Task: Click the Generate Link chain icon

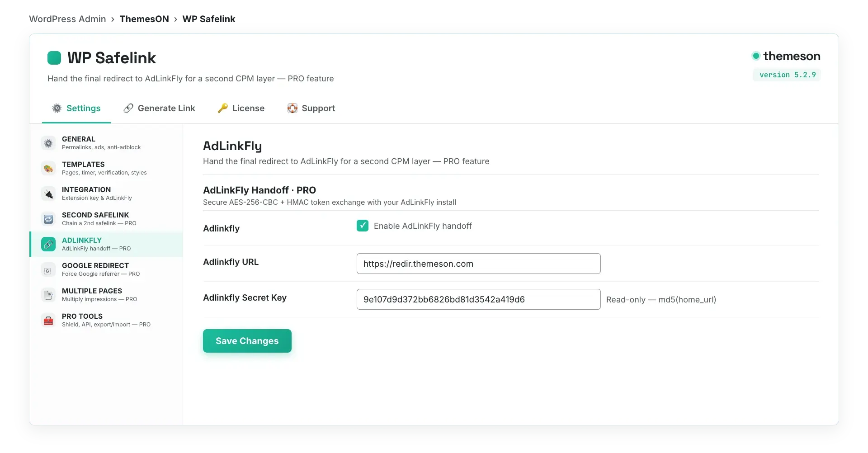Action: (128, 108)
